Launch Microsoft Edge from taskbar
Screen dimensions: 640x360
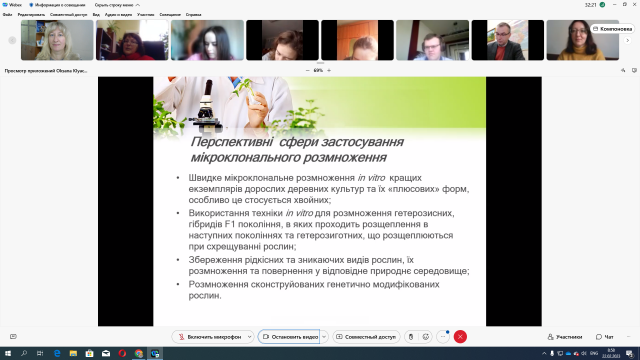[57, 353]
